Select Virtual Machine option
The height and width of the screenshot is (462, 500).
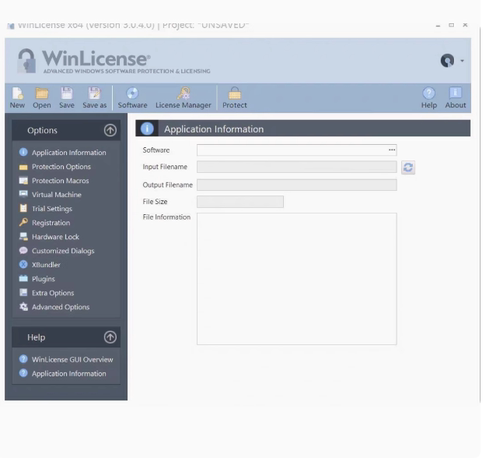coord(50,195)
